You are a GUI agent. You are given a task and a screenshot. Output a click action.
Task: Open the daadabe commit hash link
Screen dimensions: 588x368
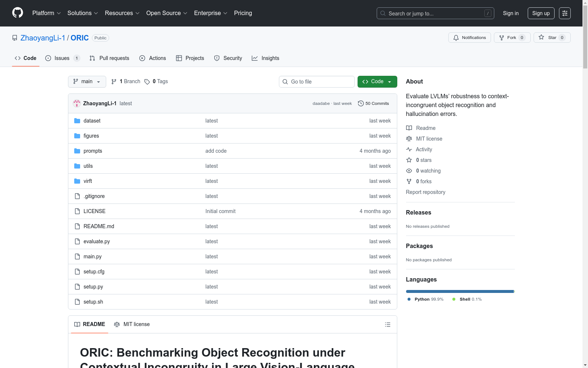[321, 103]
